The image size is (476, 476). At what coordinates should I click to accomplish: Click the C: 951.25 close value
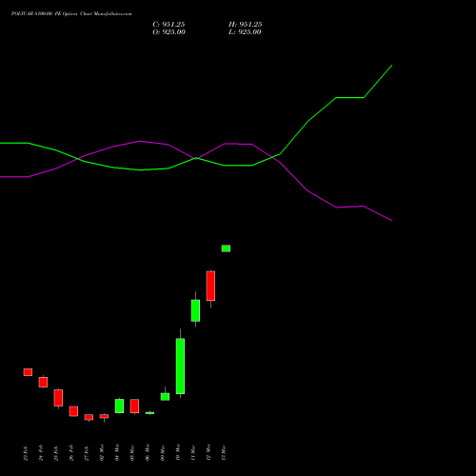tap(169, 25)
